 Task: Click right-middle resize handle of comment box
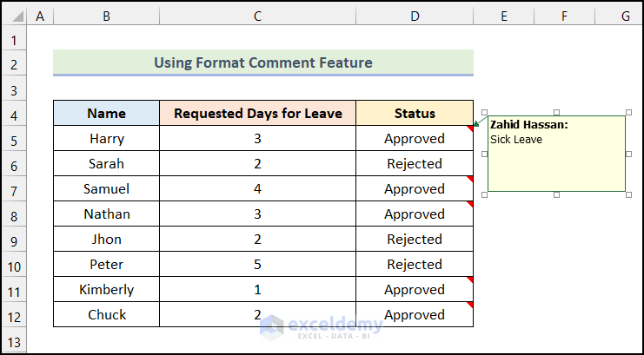pyautogui.click(x=628, y=154)
